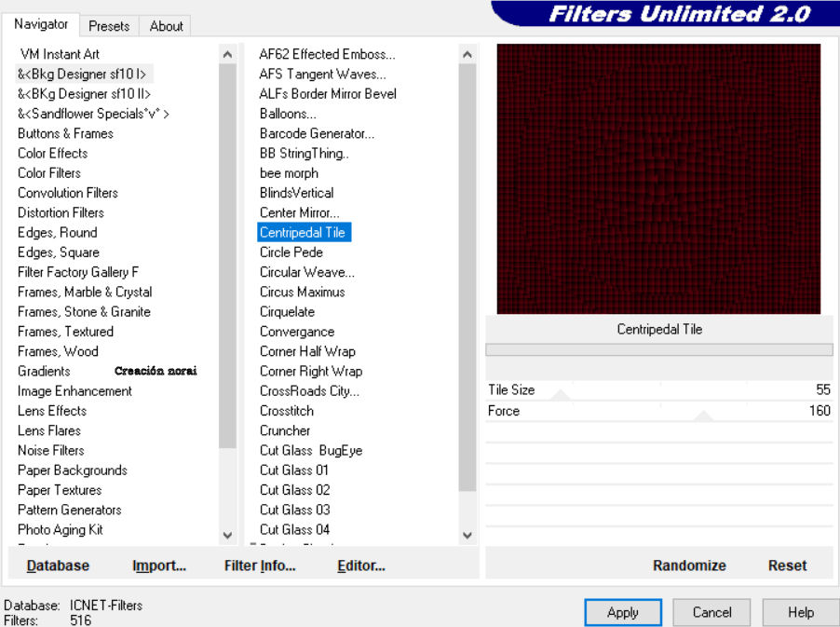The height and width of the screenshot is (627, 840).
Task: Select Frames, Wood category
Action: (x=58, y=351)
